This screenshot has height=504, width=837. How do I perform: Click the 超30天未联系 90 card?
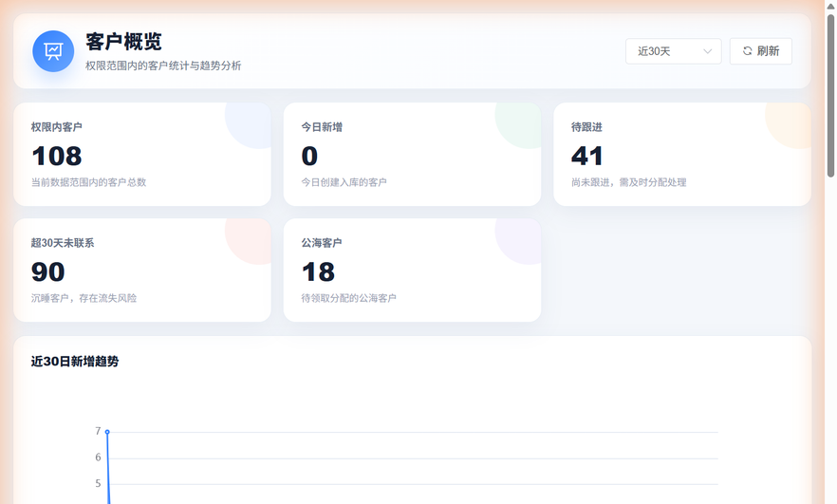pos(142,271)
